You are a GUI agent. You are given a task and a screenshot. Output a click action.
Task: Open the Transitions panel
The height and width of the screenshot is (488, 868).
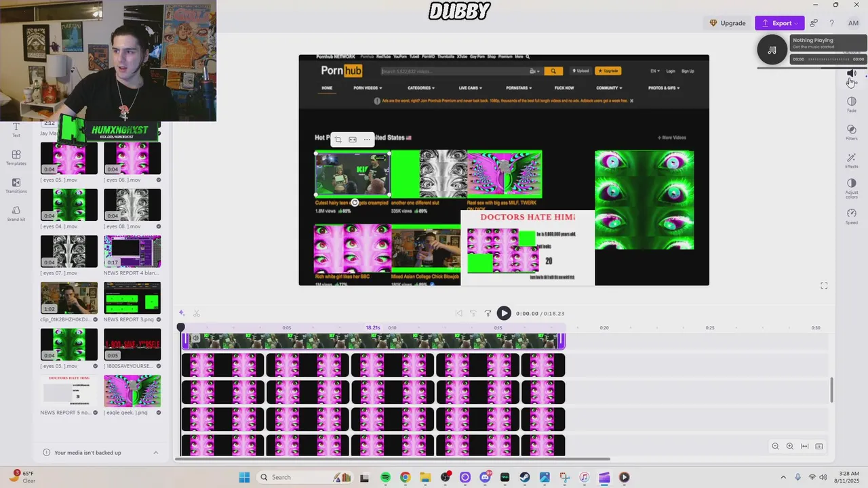pyautogui.click(x=16, y=186)
